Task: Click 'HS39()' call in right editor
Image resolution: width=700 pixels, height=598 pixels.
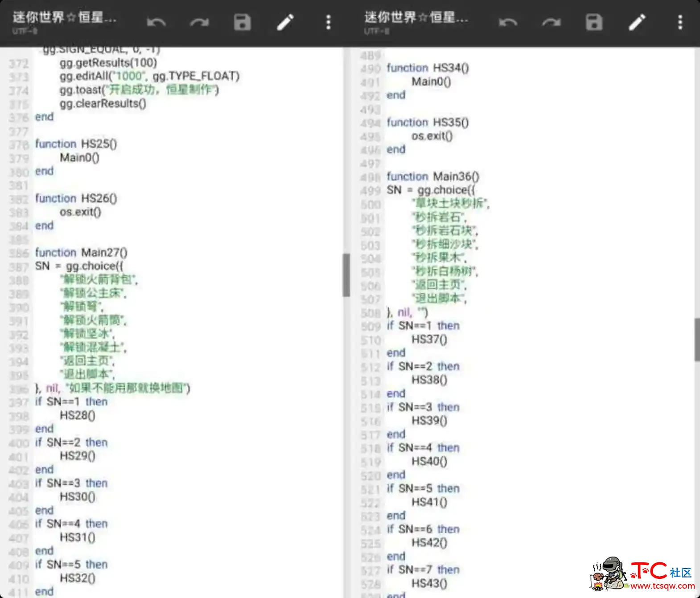Action: (x=429, y=421)
